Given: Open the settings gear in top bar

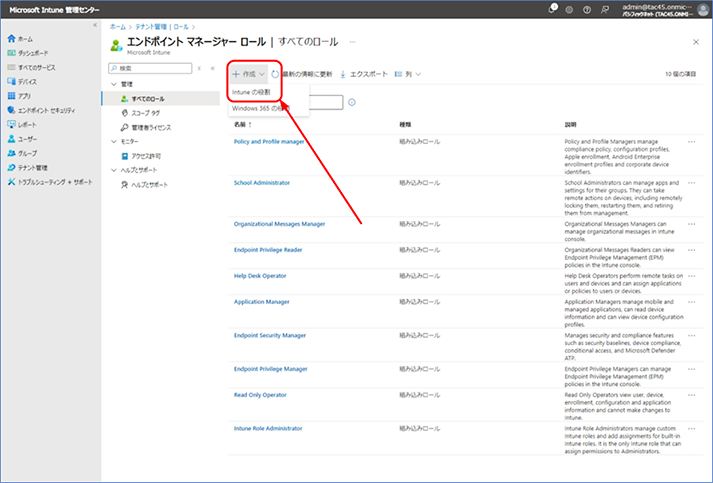Looking at the screenshot, I should pos(569,10).
